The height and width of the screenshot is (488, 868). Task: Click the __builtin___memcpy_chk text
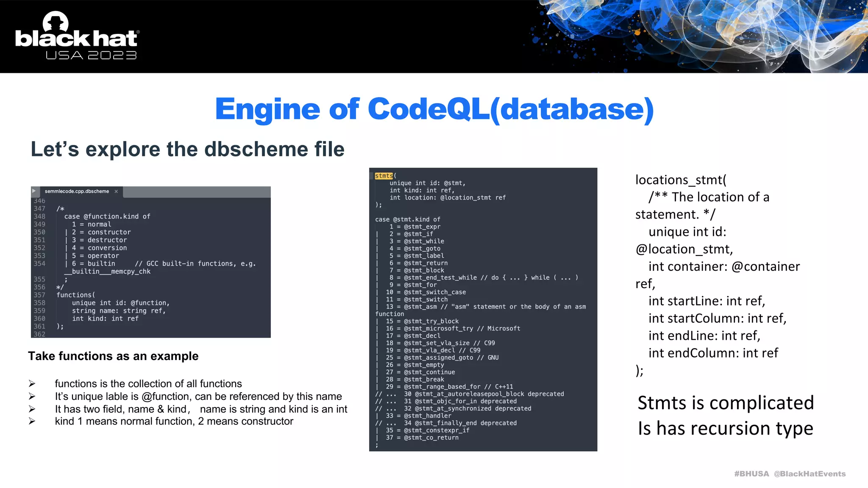coord(107,272)
